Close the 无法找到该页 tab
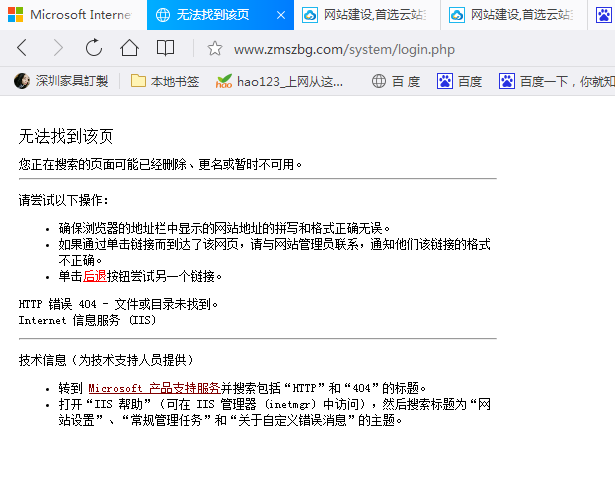The height and width of the screenshot is (494, 615). (x=281, y=15)
